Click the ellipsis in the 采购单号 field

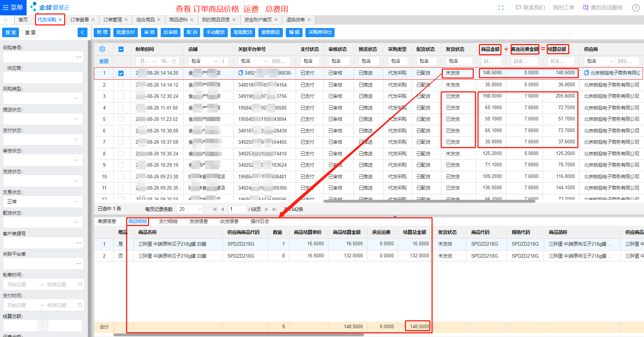78,57
